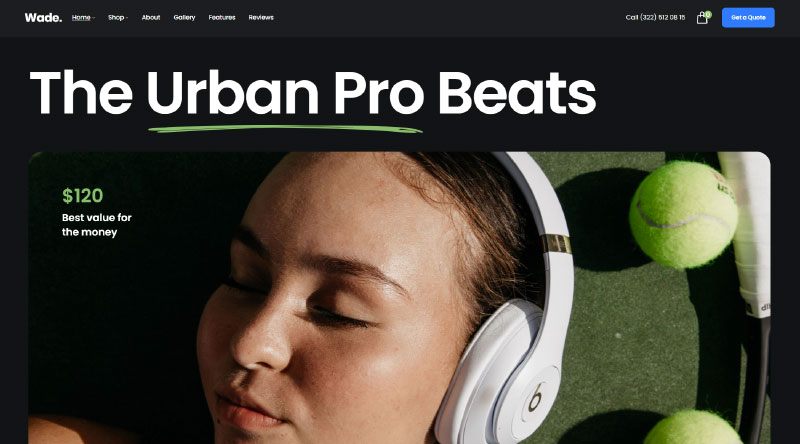Click the Wade. site logo

tap(43, 17)
